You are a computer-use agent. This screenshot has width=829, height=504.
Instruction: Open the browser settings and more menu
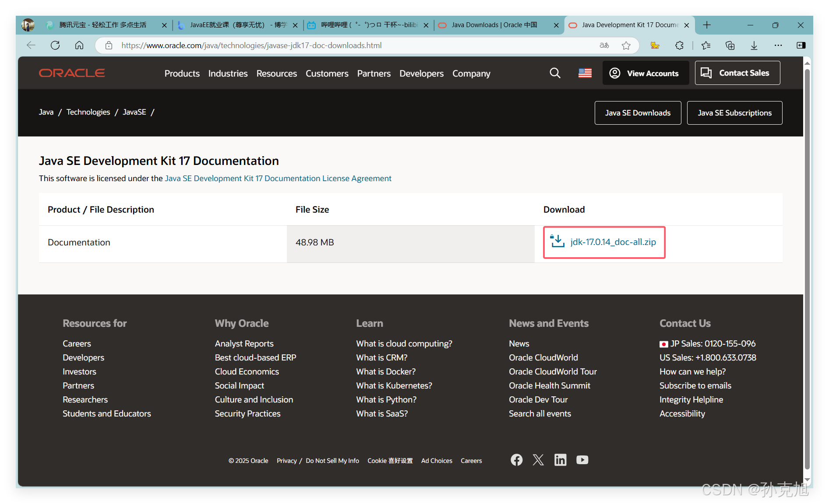tap(778, 45)
